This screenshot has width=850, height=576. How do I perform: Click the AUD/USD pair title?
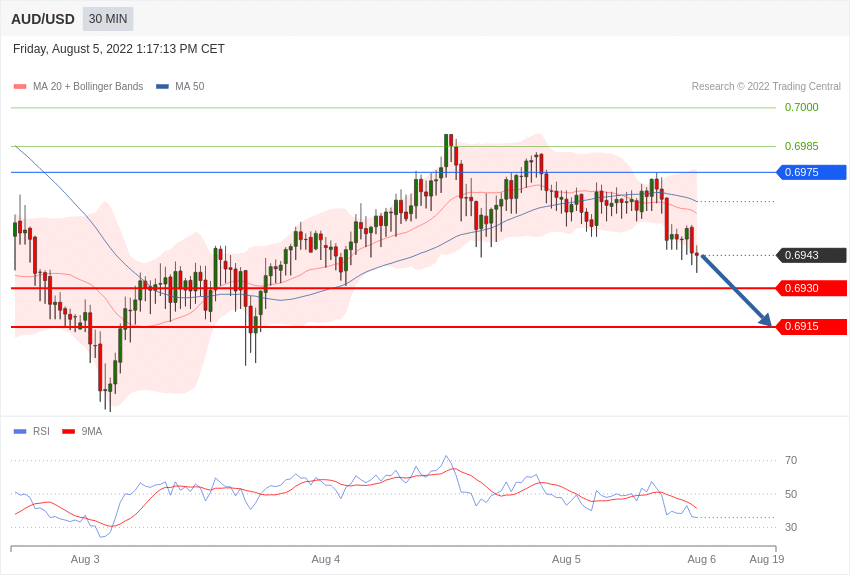[x=43, y=19]
